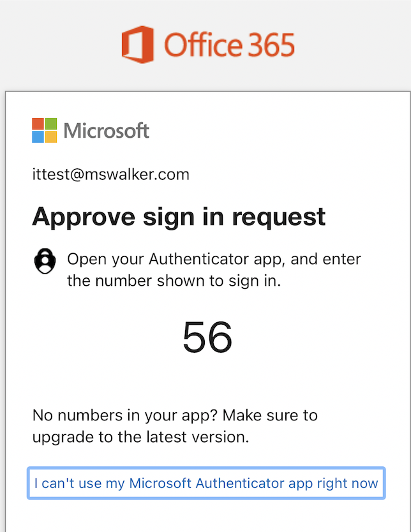Click the "365" text in the header
The image size is (411, 532).
[271, 45]
